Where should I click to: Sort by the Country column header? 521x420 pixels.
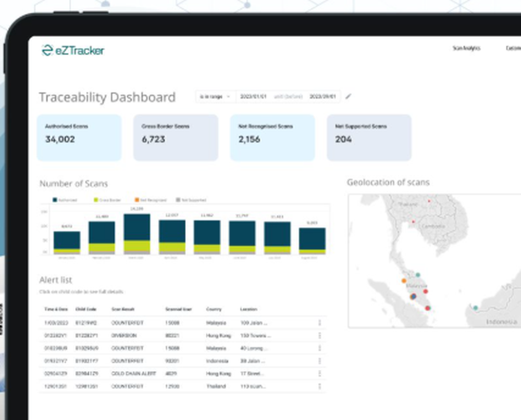click(x=214, y=309)
